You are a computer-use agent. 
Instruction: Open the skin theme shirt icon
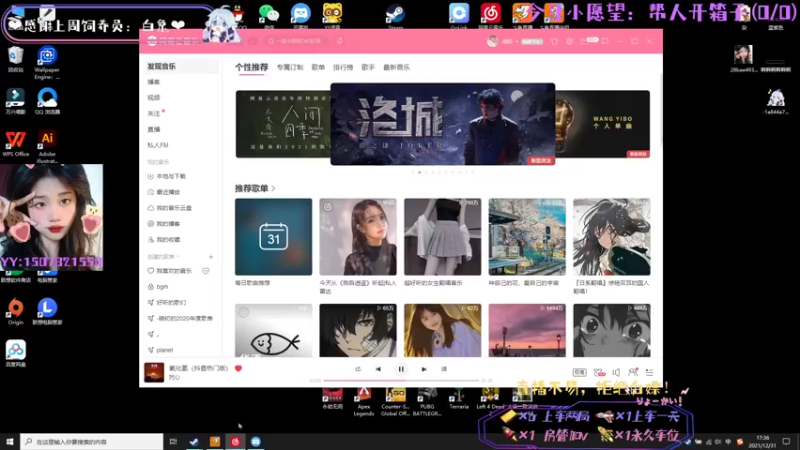pos(555,41)
